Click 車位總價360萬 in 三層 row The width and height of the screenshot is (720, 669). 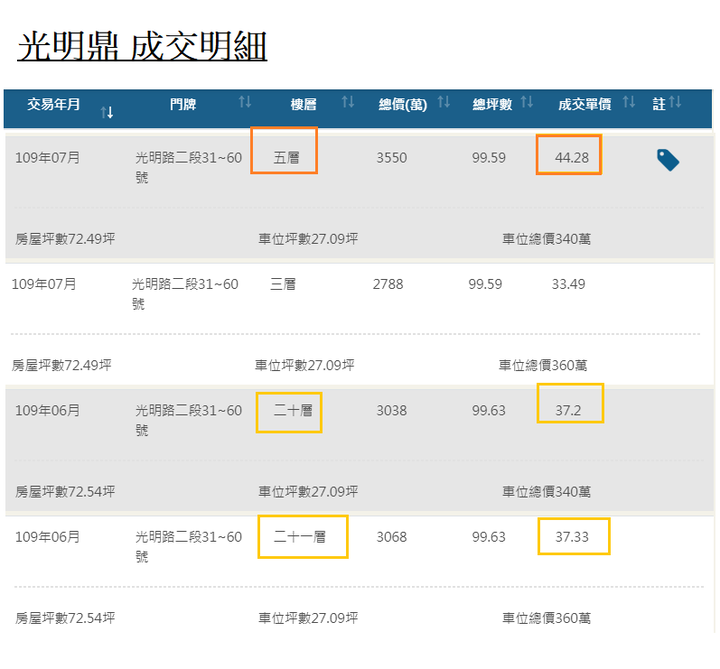[543, 365]
